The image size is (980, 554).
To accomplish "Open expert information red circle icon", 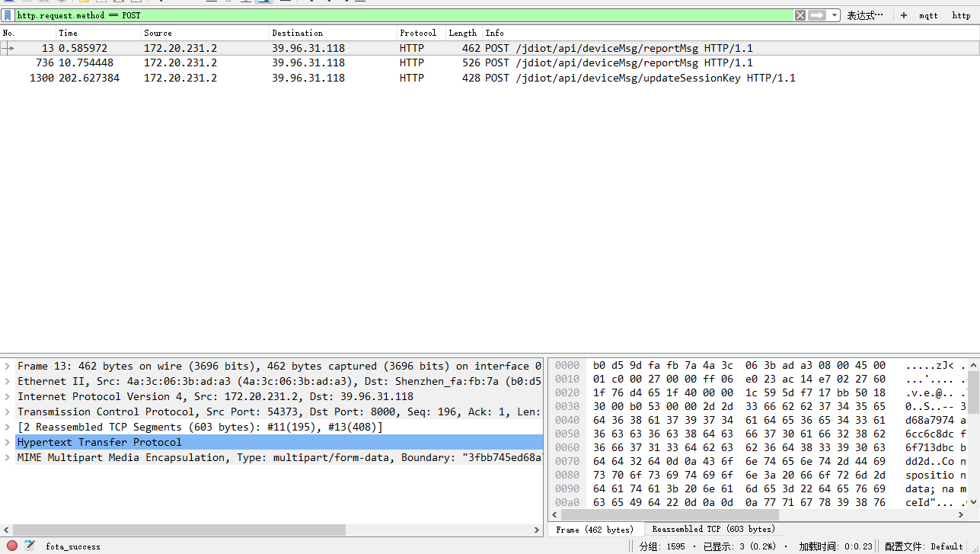I will [12, 546].
